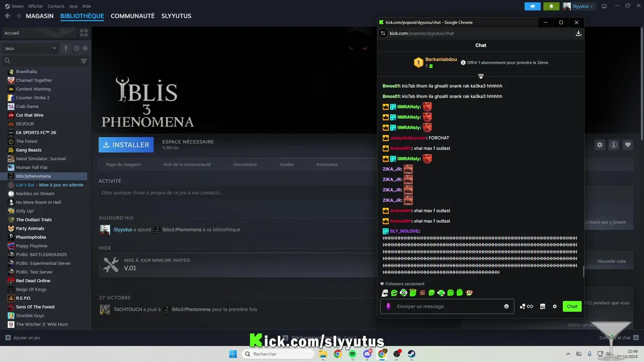Viewport: 644px width, 362px height.
Task: Click the Kick chat collapse leaderboard arrow
Action: click(x=481, y=76)
